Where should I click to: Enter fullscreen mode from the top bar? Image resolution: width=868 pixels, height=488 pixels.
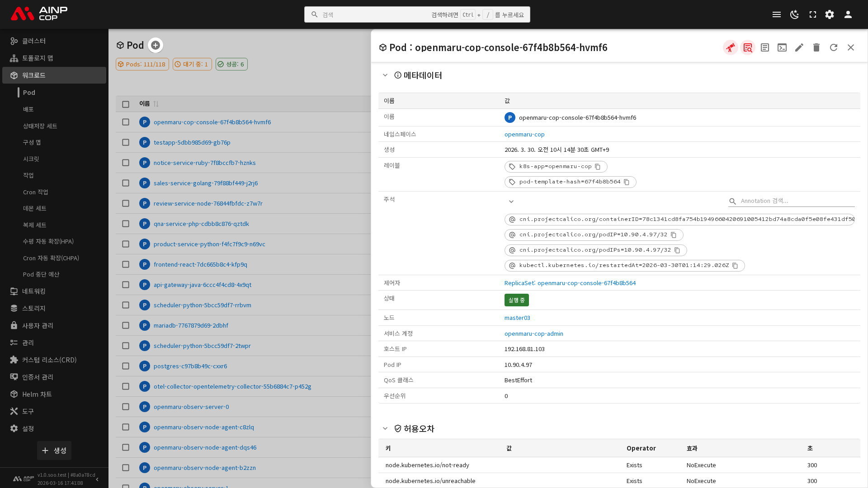click(813, 14)
